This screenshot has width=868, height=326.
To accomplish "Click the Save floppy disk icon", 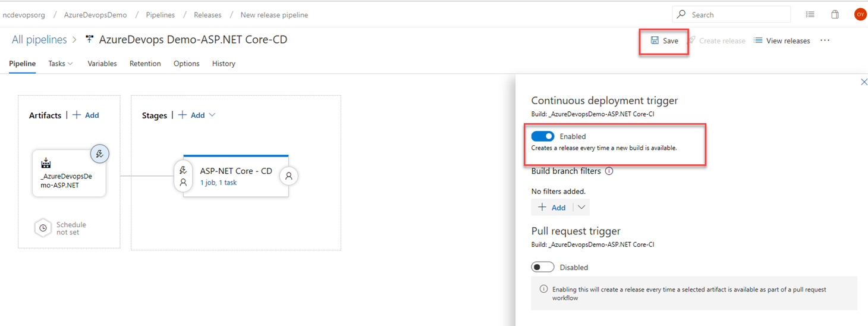I will click(655, 40).
